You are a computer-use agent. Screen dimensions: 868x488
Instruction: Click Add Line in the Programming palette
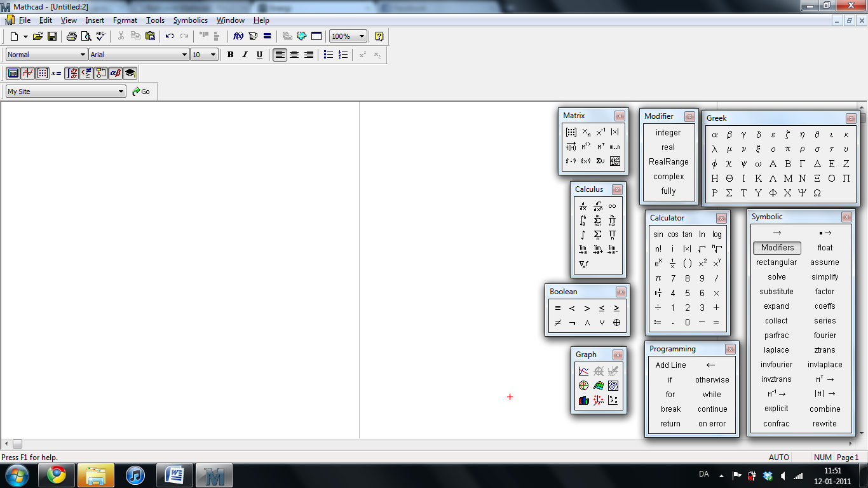(x=671, y=365)
